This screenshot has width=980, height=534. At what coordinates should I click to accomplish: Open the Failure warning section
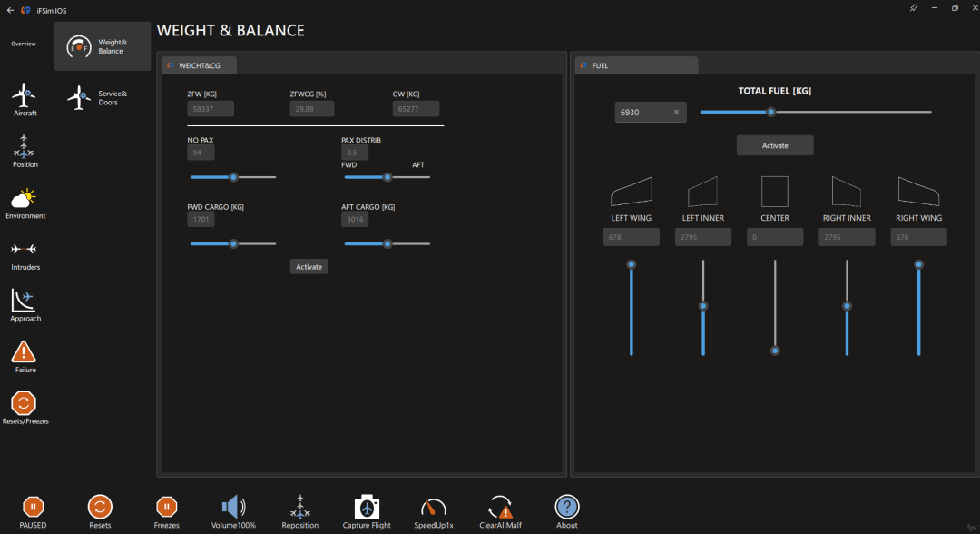[x=24, y=353]
